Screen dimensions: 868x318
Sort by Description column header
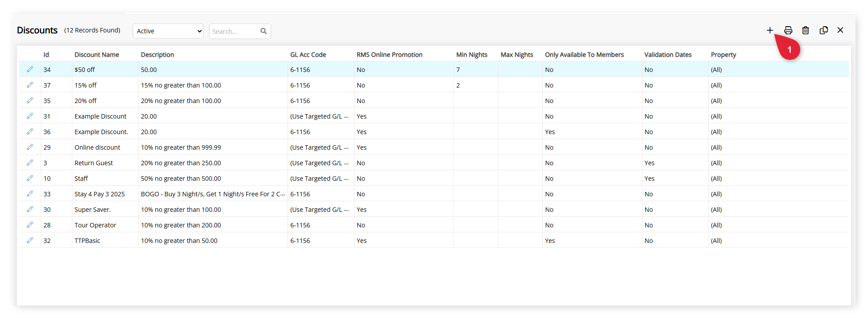pos(158,55)
